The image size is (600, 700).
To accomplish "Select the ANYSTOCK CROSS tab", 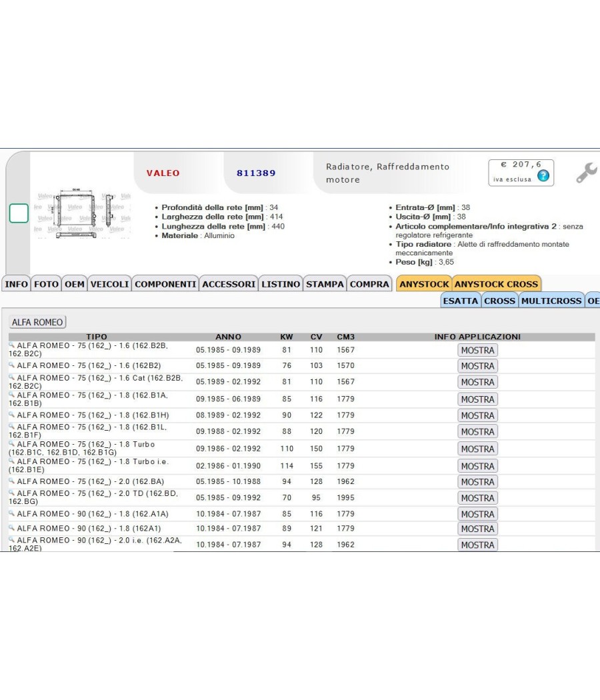I will pyautogui.click(x=497, y=284).
